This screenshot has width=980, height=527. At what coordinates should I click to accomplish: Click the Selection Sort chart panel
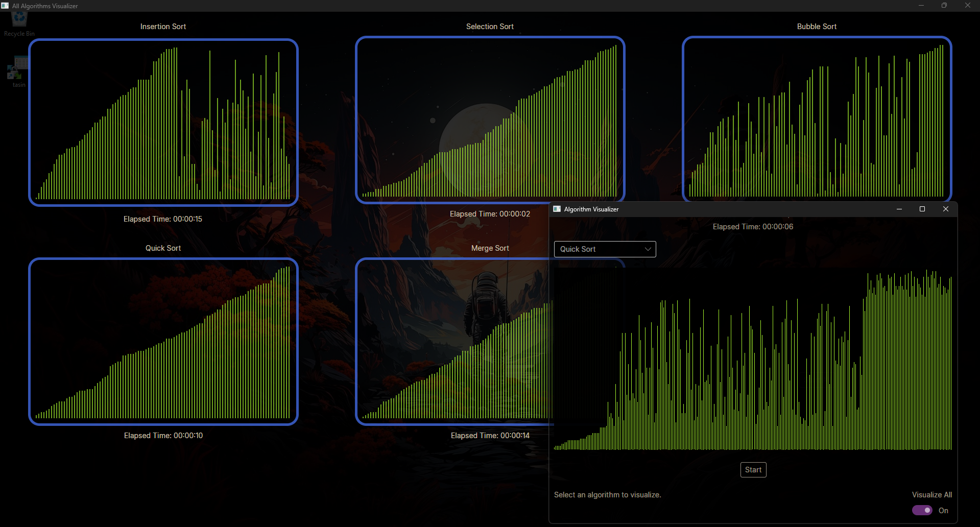490,120
